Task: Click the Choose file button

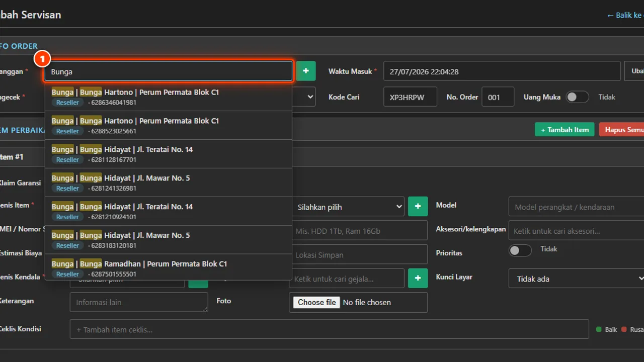Action: click(x=317, y=302)
